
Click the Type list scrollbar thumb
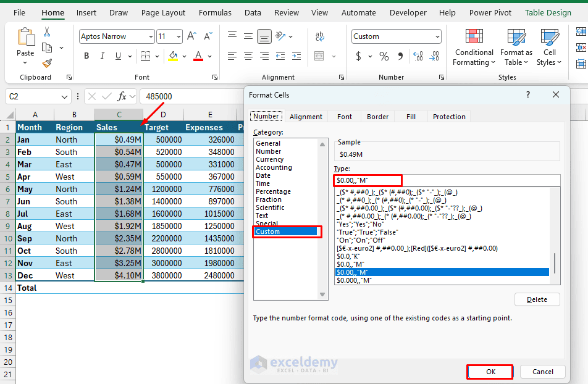[555, 263]
